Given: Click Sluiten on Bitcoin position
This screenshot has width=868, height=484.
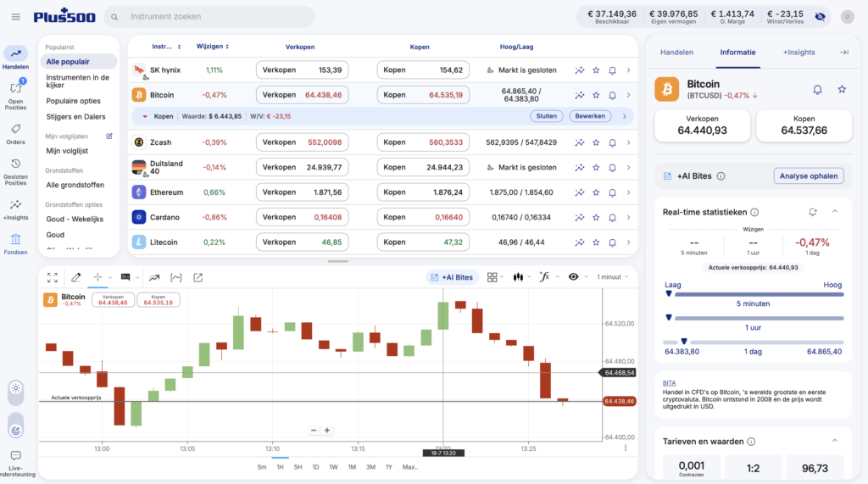Looking at the screenshot, I should 547,116.
